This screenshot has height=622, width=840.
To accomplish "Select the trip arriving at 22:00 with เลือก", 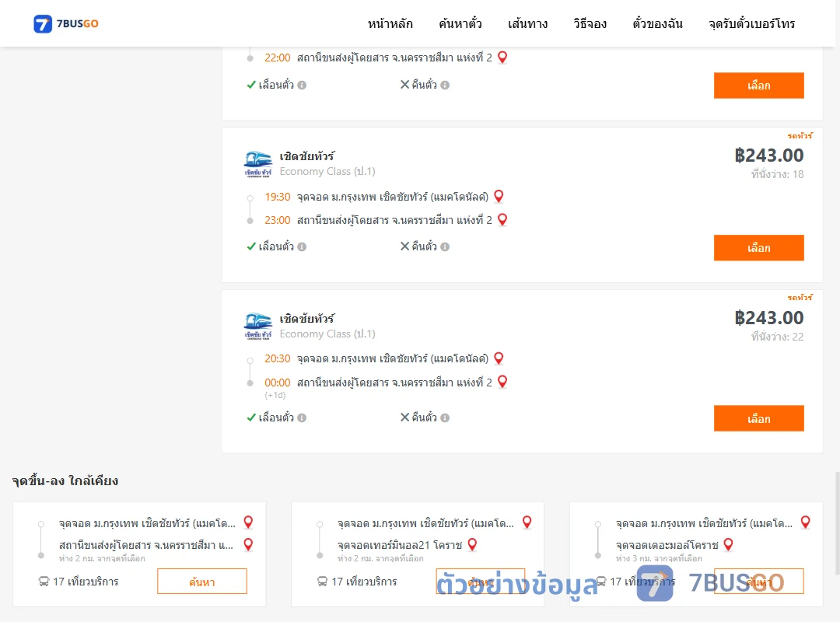I will point(758,86).
